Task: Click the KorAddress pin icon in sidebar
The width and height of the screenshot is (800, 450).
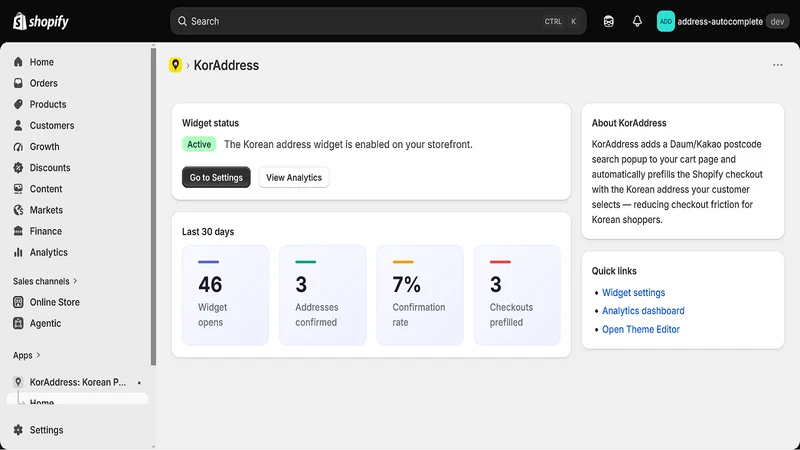Action: click(18, 382)
